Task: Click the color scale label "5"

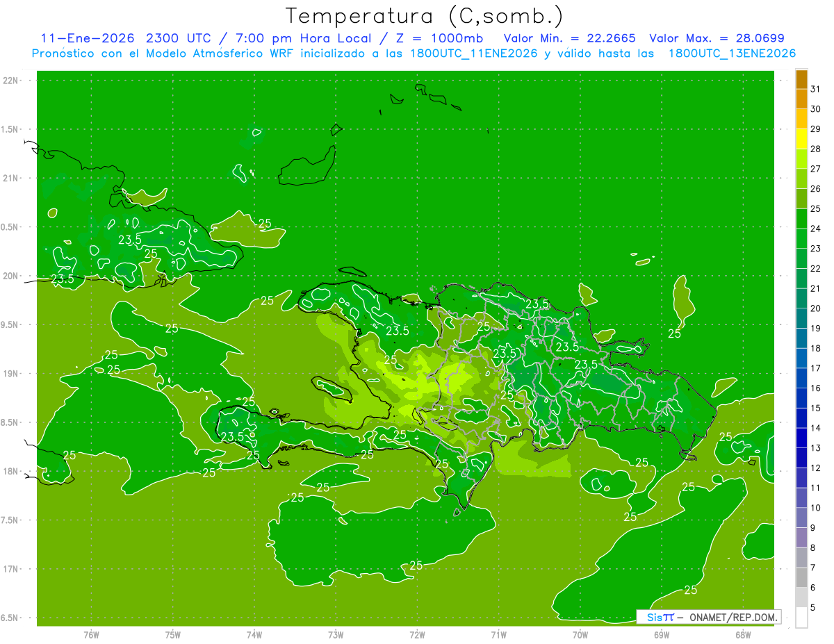Action: click(x=813, y=608)
